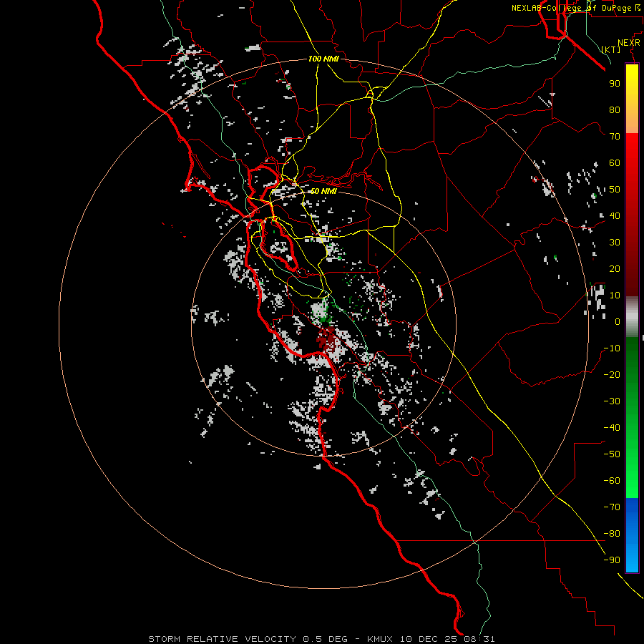This screenshot has width=644, height=644.
Task: Click the 100 NMI range ring label
Action: click(323, 59)
